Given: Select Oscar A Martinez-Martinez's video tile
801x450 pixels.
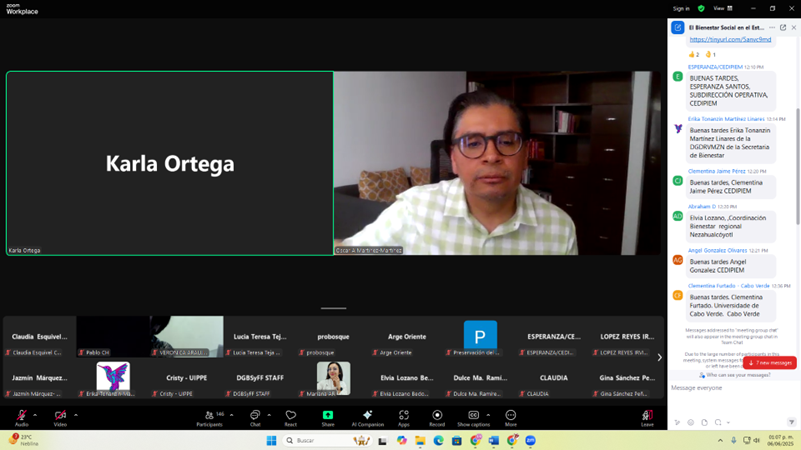Looking at the screenshot, I should pos(497,163).
